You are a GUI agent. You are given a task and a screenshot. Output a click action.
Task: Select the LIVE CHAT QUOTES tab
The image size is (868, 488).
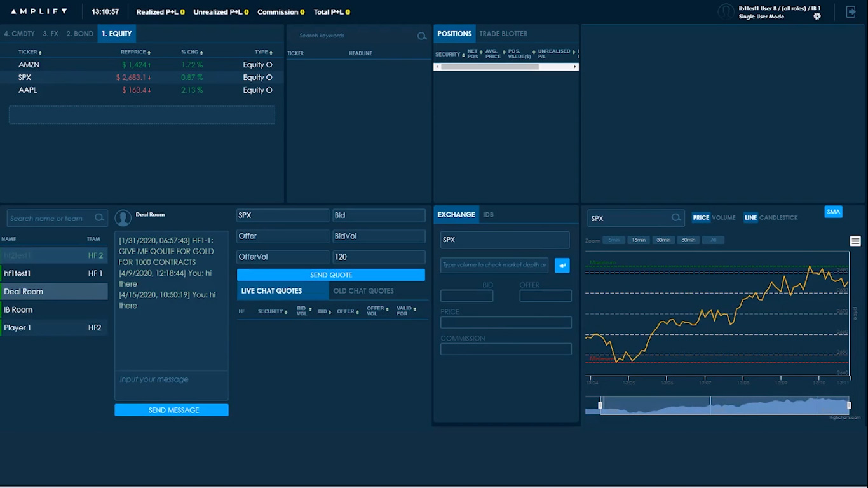[x=283, y=291]
